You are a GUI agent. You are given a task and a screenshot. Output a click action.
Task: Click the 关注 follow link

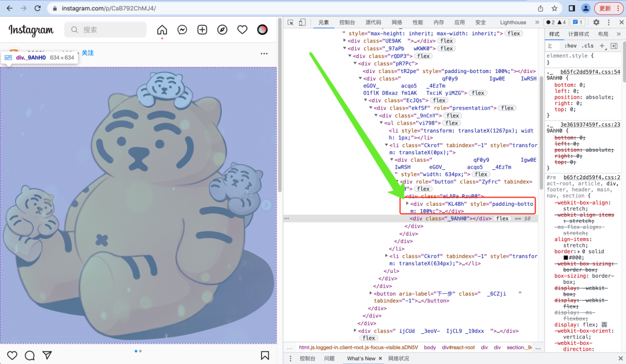coord(88,53)
